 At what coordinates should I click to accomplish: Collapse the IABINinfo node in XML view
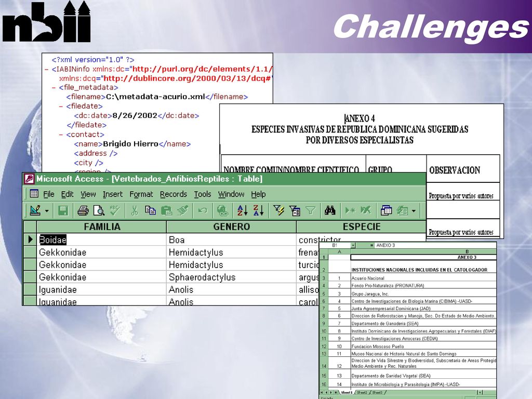point(46,70)
